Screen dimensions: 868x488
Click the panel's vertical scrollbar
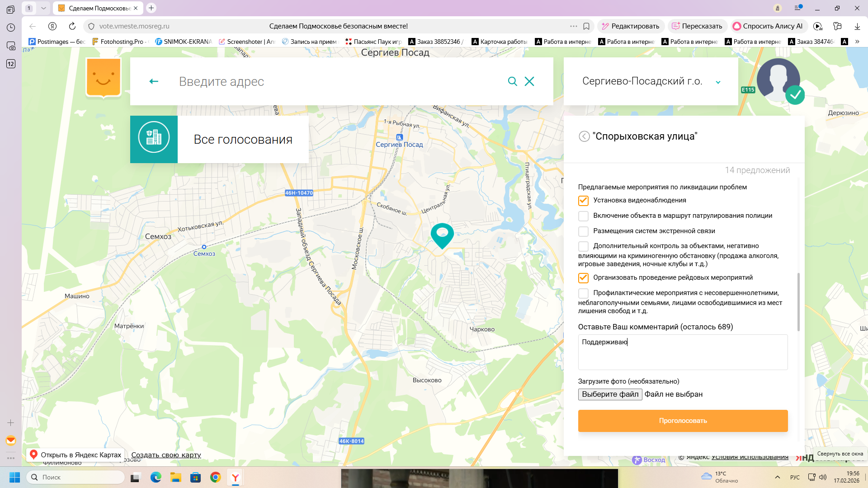(798, 302)
